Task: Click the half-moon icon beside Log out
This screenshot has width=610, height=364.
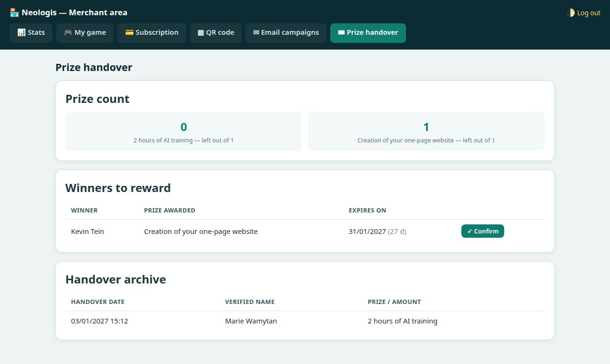Action: coord(570,13)
